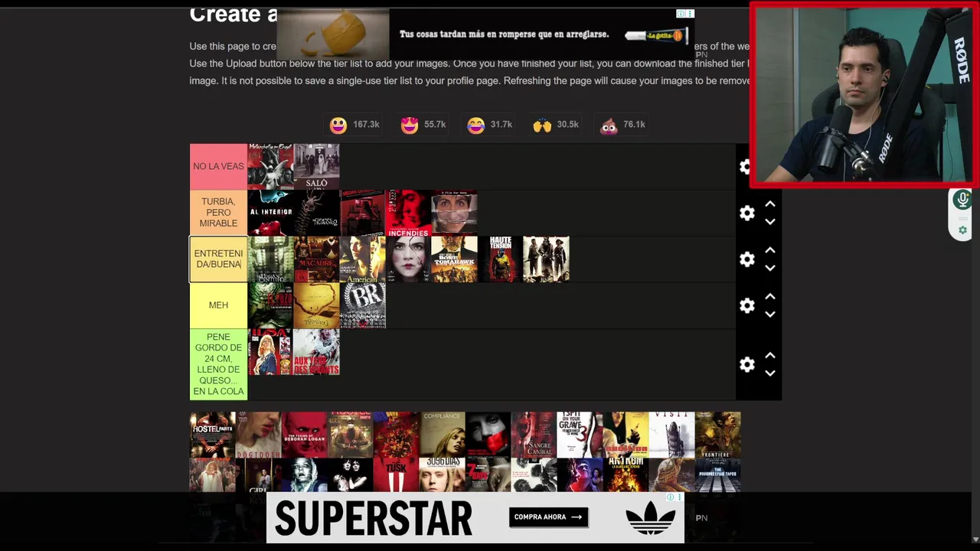Select the BR laurel poster in MEH
Viewport: 980px width, 551px height.
pos(362,305)
